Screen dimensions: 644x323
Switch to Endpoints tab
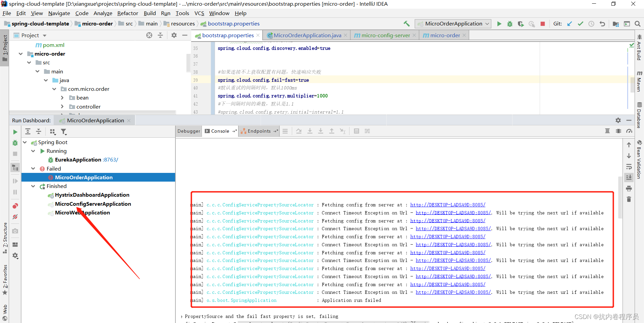click(259, 131)
